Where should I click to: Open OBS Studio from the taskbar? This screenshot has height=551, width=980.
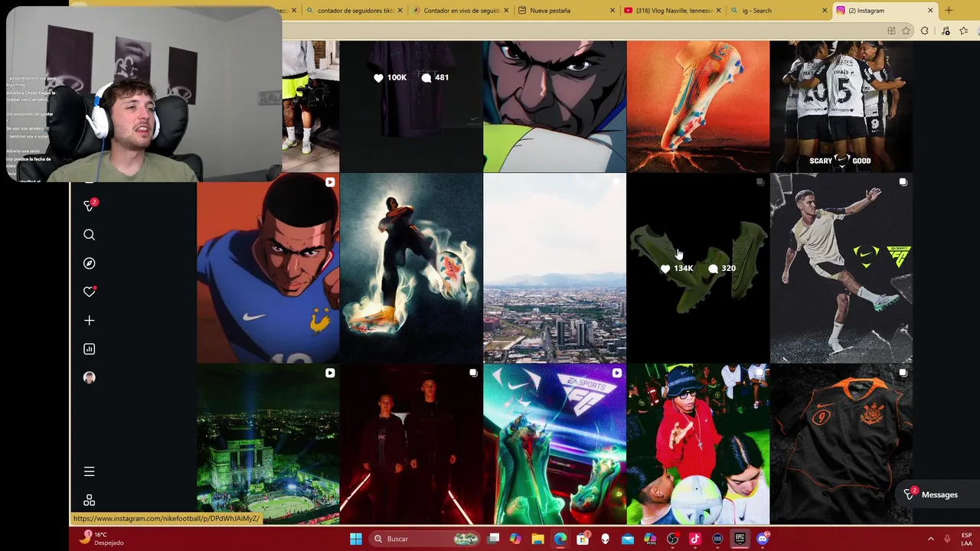tap(672, 539)
